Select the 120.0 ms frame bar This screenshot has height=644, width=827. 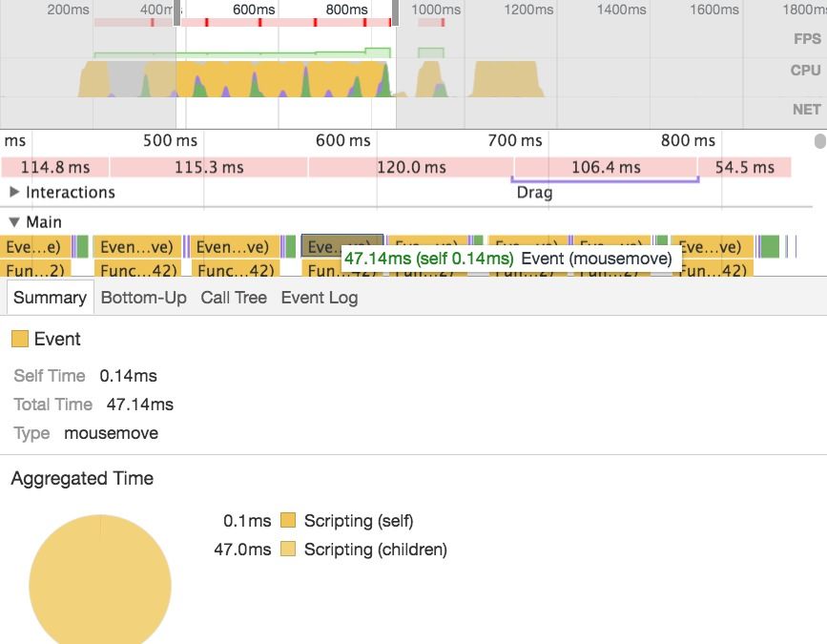(x=411, y=167)
